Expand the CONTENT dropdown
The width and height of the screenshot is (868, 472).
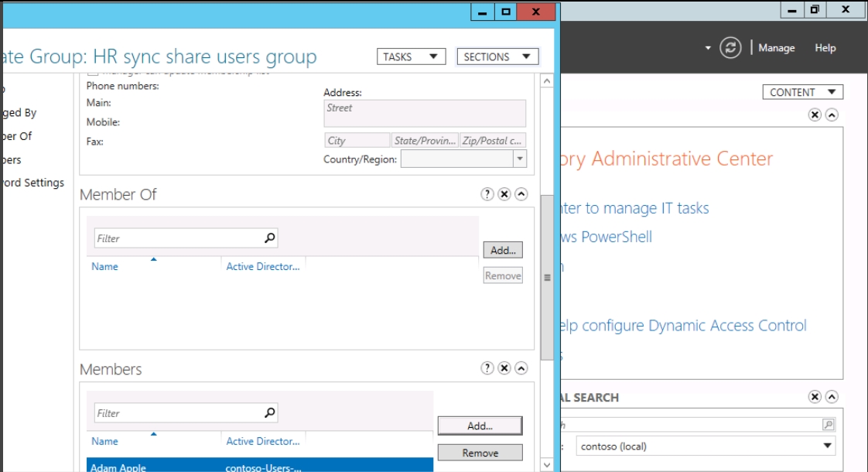tap(802, 92)
